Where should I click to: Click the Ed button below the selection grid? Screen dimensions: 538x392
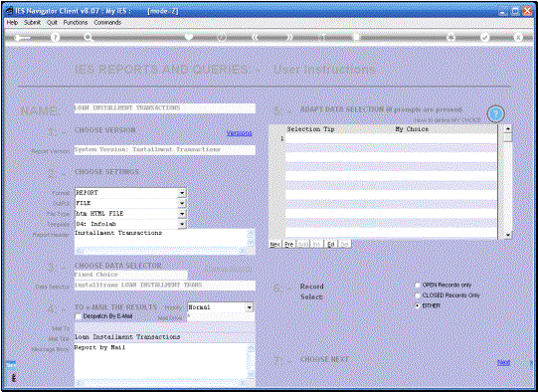pyautogui.click(x=331, y=244)
